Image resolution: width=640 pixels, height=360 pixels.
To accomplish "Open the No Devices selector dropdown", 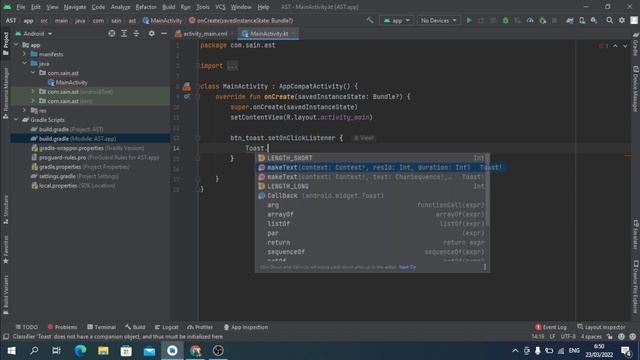I will pos(438,20).
